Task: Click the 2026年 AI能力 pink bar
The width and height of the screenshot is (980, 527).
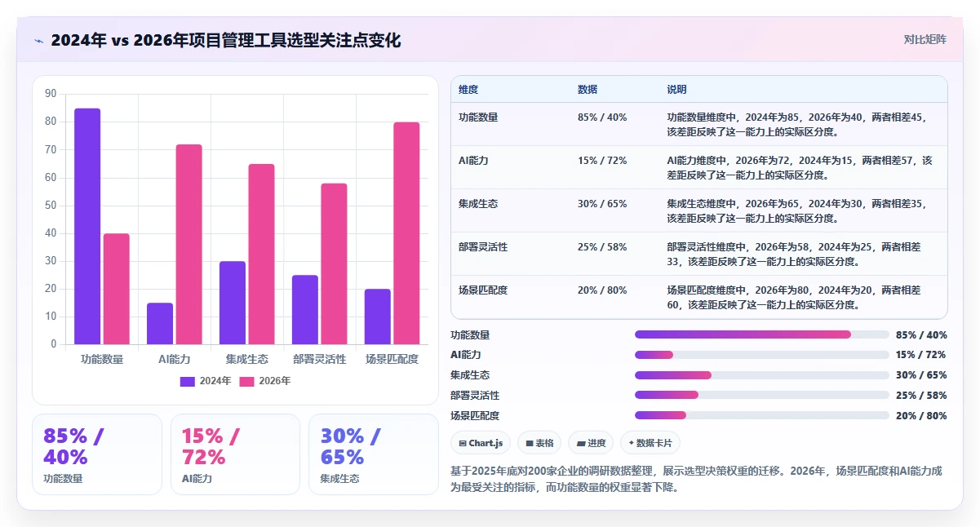Action: tap(189, 244)
